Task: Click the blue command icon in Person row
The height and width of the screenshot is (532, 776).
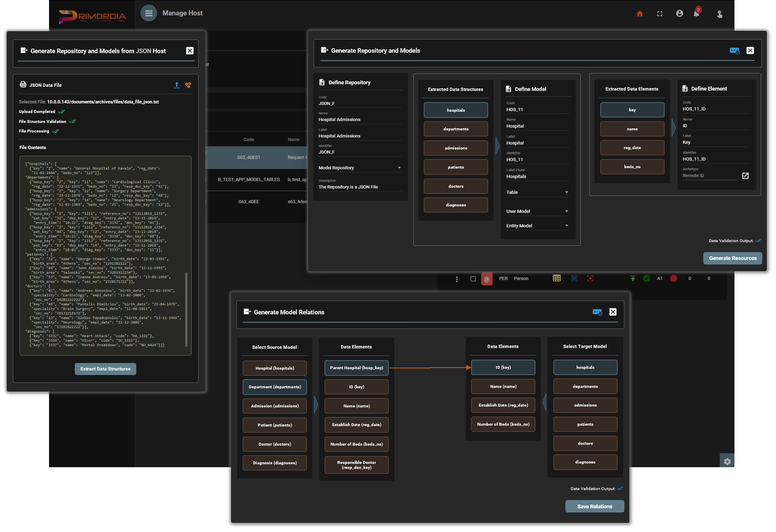Action: (x=574, y=278)
